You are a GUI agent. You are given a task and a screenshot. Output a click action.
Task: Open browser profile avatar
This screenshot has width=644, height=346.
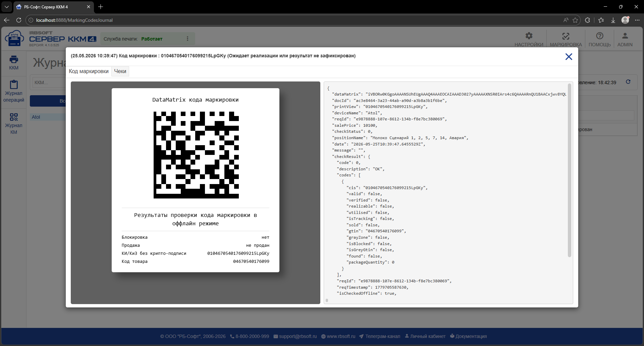(625, 20)
